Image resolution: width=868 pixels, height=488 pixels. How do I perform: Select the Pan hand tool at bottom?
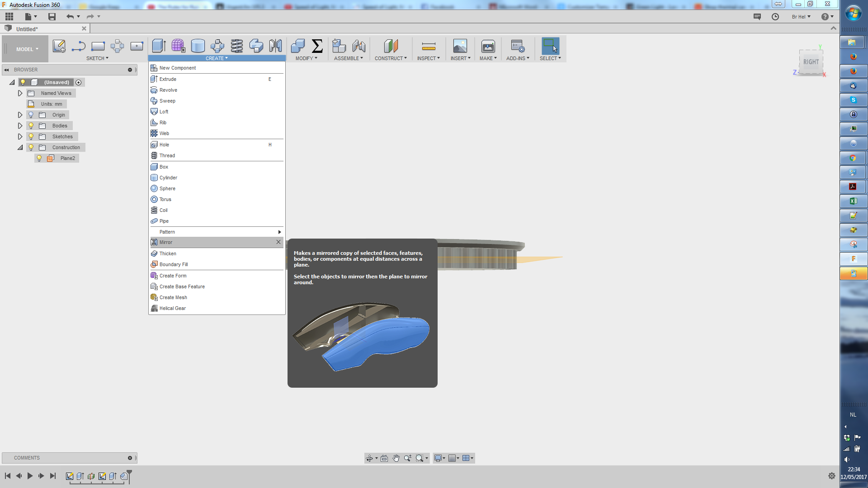396,458
